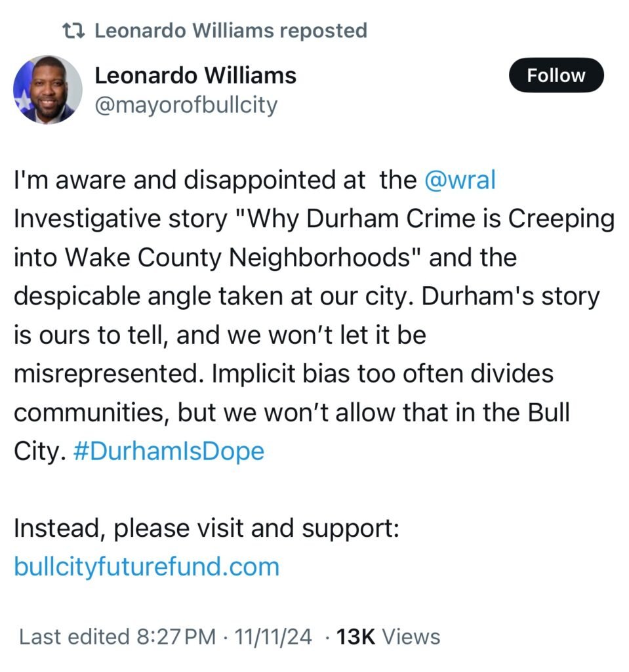Click the repost arrows icon at top
This screenshot has width=629, height=672.
73,31
